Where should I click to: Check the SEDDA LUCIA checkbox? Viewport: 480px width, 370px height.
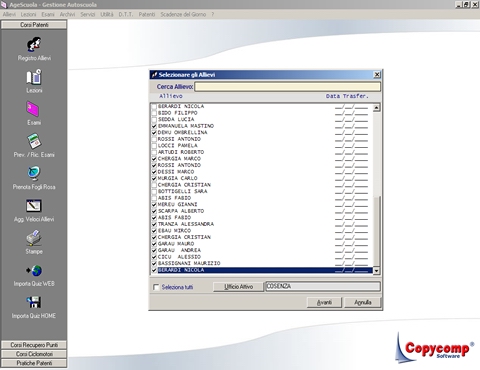click(154, 119)
